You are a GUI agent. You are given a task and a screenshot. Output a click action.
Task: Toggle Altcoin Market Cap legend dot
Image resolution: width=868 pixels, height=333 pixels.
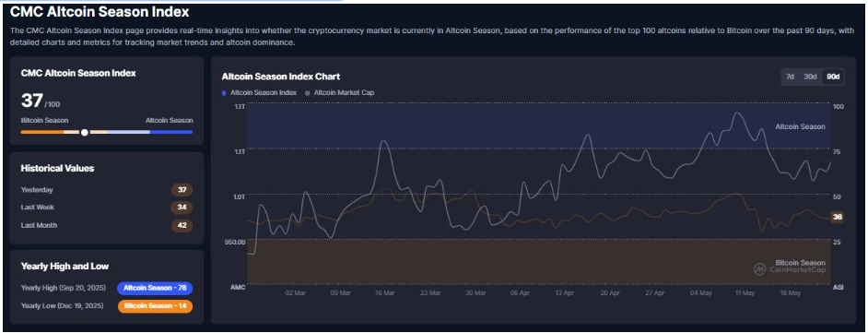[x=307, y=93]
